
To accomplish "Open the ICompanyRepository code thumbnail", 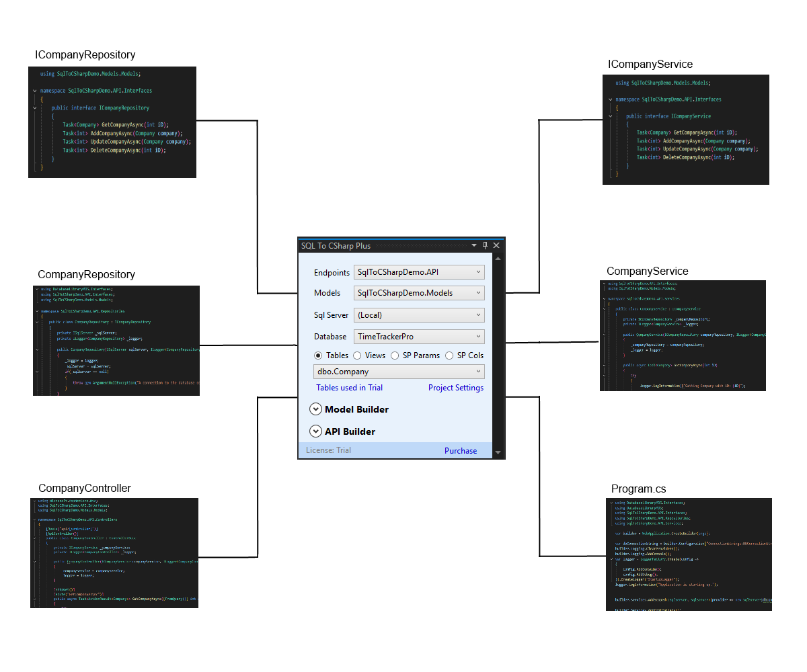I will tap(112, 122).
